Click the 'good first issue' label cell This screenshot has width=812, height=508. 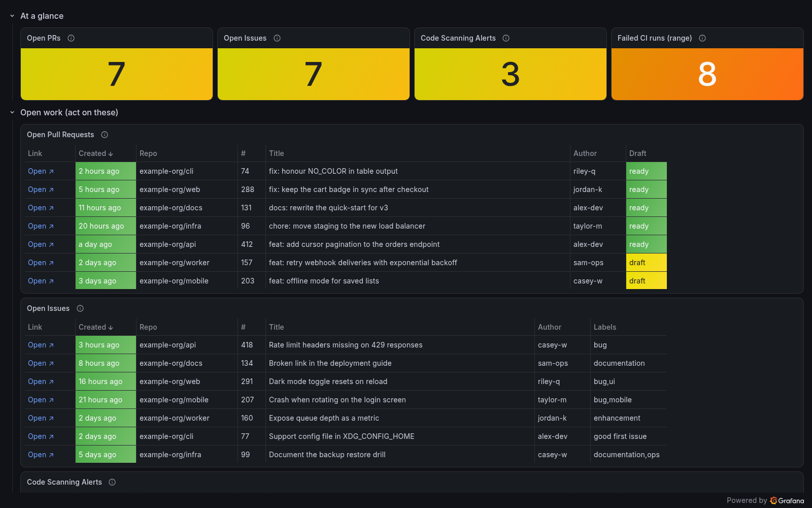[x=629, y=436]
